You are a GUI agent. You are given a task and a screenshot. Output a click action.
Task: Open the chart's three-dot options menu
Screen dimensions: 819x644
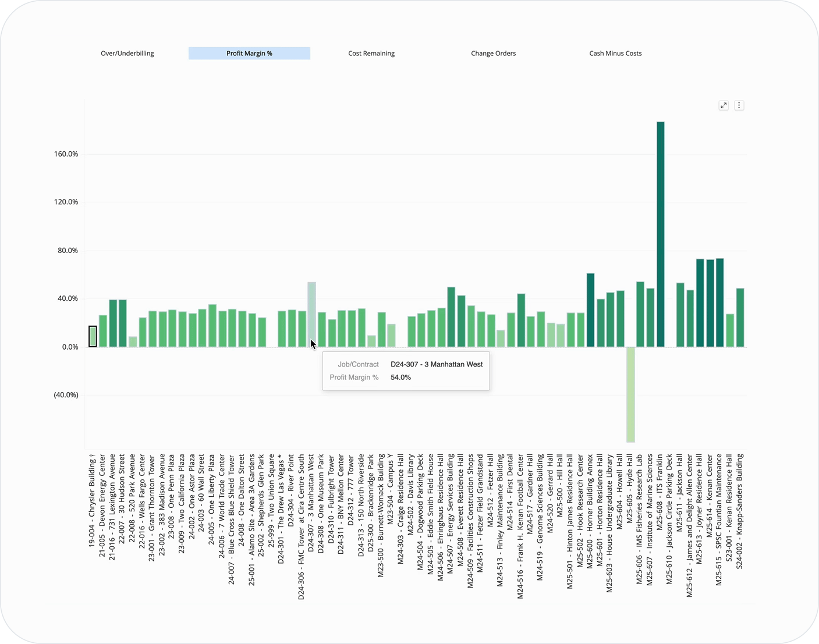pyautogui.click(x=739, y=105)
